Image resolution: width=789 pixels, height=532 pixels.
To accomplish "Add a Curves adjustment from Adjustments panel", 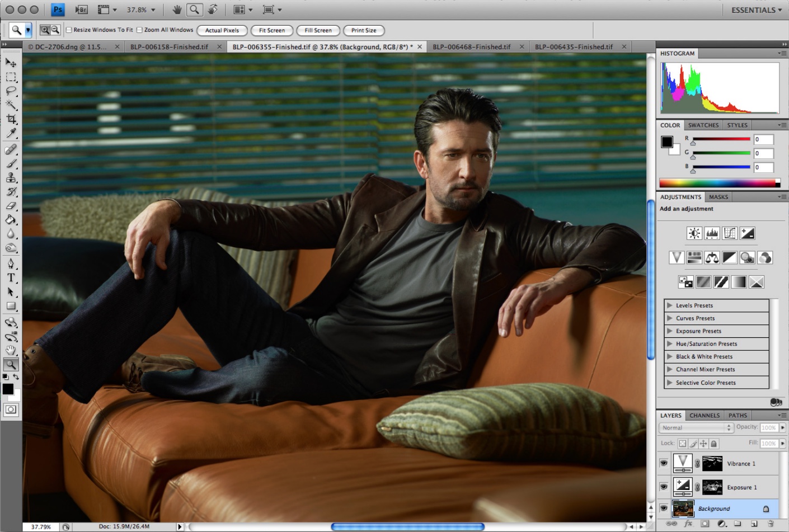I will (x=730, y=233).
